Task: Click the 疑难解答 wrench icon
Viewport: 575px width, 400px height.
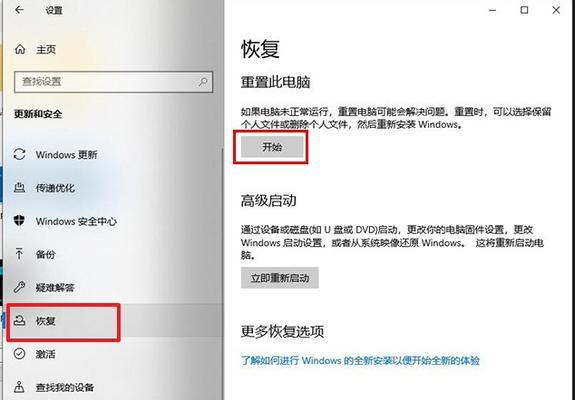Action: 19,287
